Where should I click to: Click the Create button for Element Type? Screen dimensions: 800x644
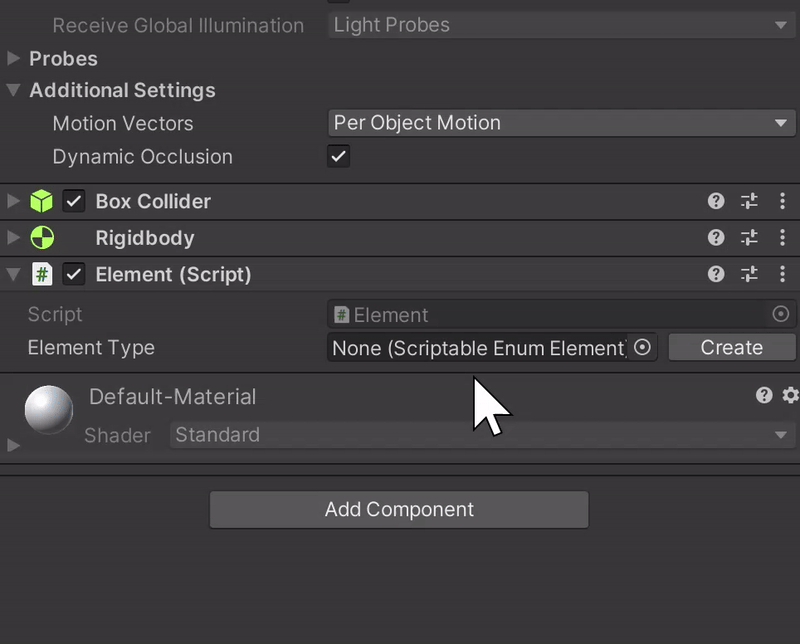click(x=731, y=347)
